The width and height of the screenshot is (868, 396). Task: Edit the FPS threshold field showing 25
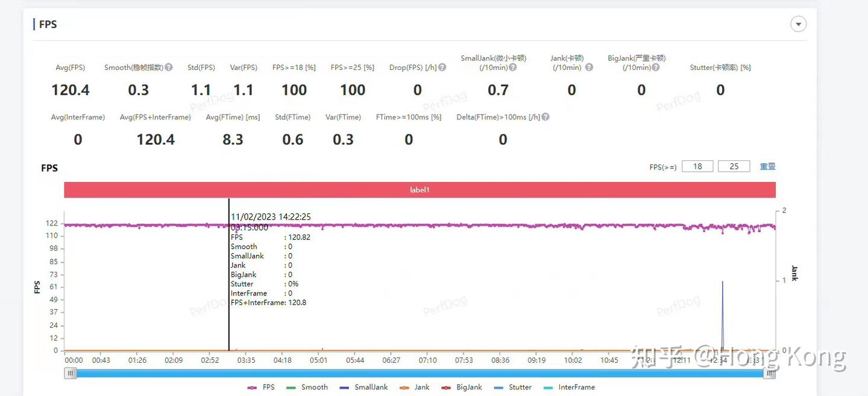pyautogui.click(x=734, y=166)
